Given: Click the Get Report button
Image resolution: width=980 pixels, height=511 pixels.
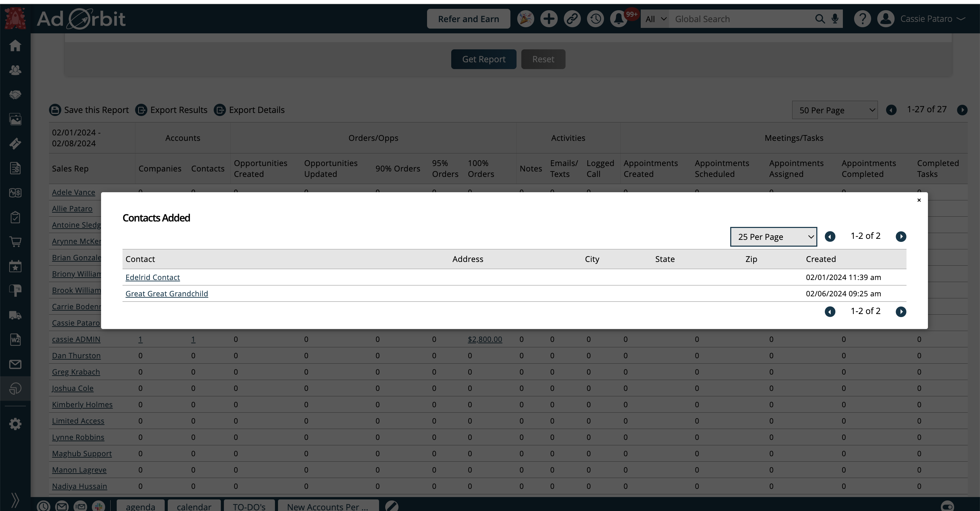Looking at the screenshot, I should click(484, 59).
